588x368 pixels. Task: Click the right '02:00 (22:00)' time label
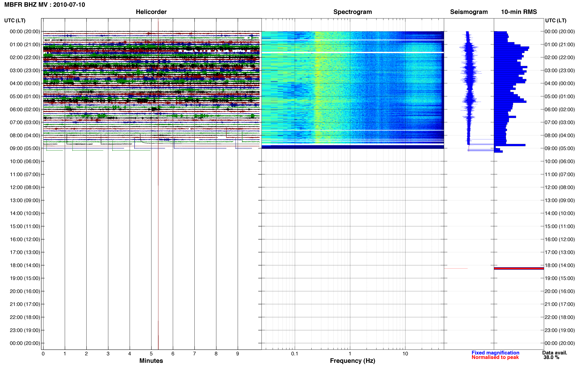tap(560, 57)
